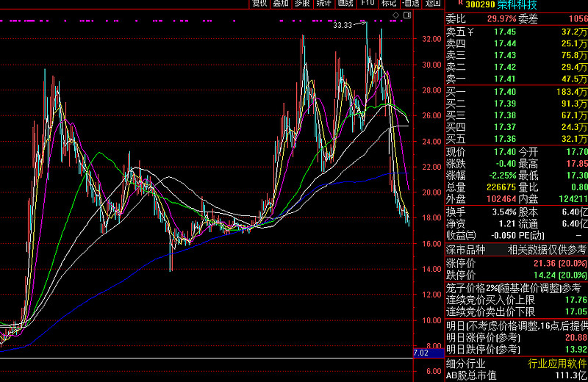Select the 买一 bid price 17.40
Image resolution: width=588 pixels, height=382 pixels.
point(504,91)
